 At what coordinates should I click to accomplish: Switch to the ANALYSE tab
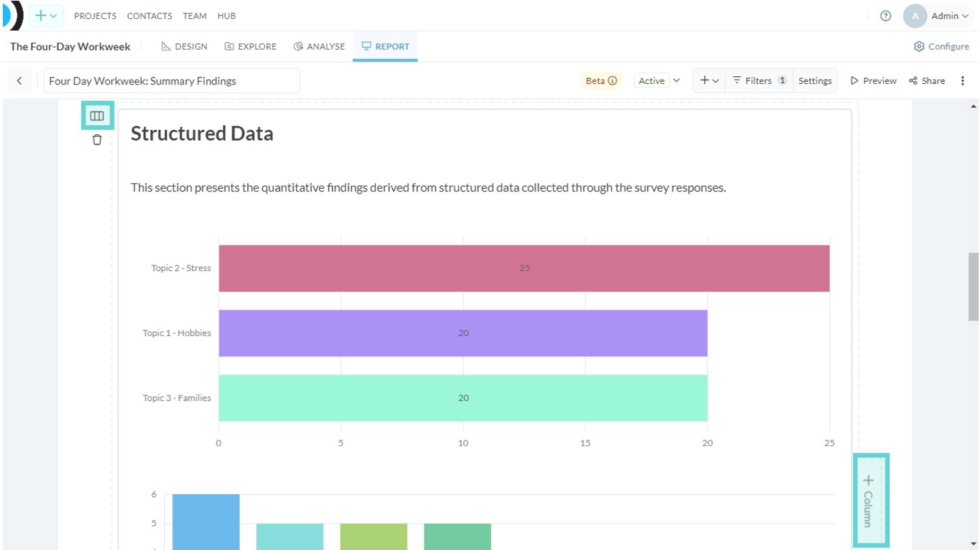coord(319,46)
